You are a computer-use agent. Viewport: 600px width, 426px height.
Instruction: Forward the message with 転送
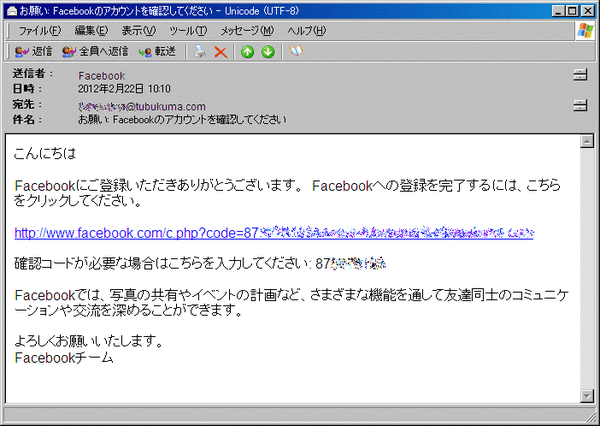pyautogui.click(x=157, y=51)
